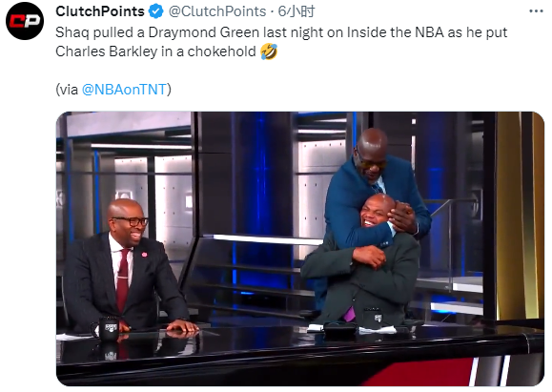Click the red lapel pin on left host
552x392 pixels.
pyautogui.click(x=144, y=255)
